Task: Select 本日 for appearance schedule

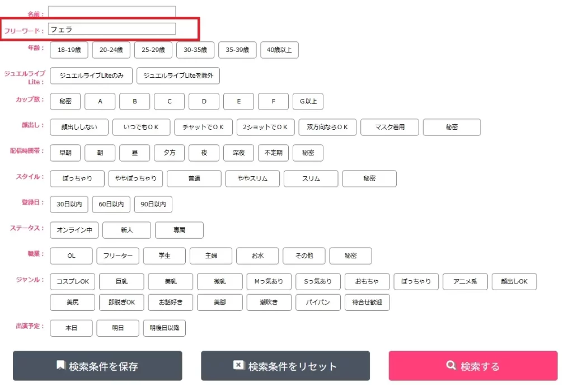Action: click(x=71, y=328)
